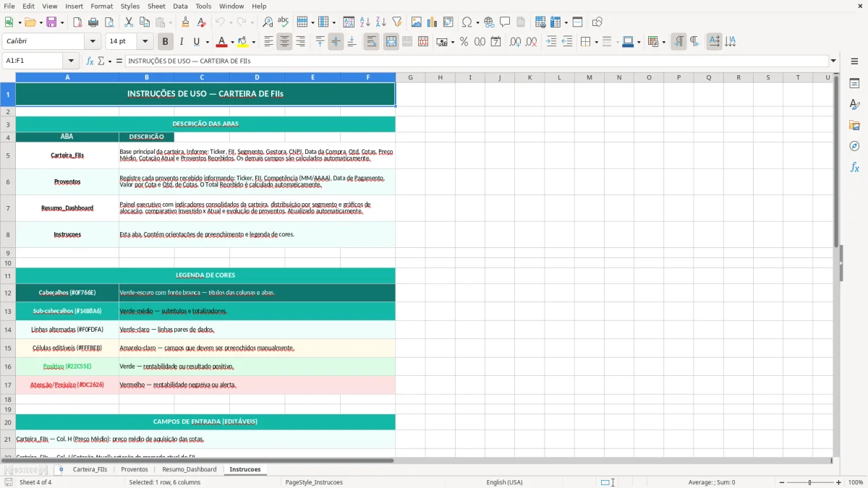Open the Function Wizard fx icon
Image resolution: width=868 pixels, height=488 pixels.
tap(90, 61)
